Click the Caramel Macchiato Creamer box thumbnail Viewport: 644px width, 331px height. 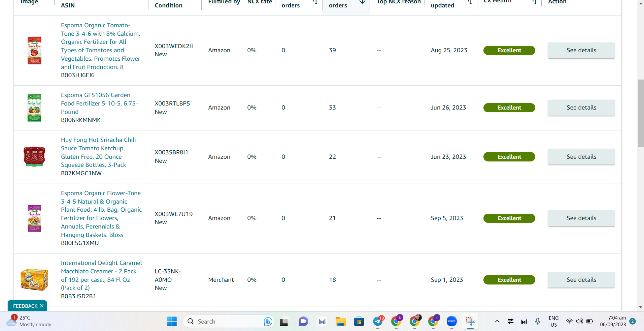click(34, 280)
